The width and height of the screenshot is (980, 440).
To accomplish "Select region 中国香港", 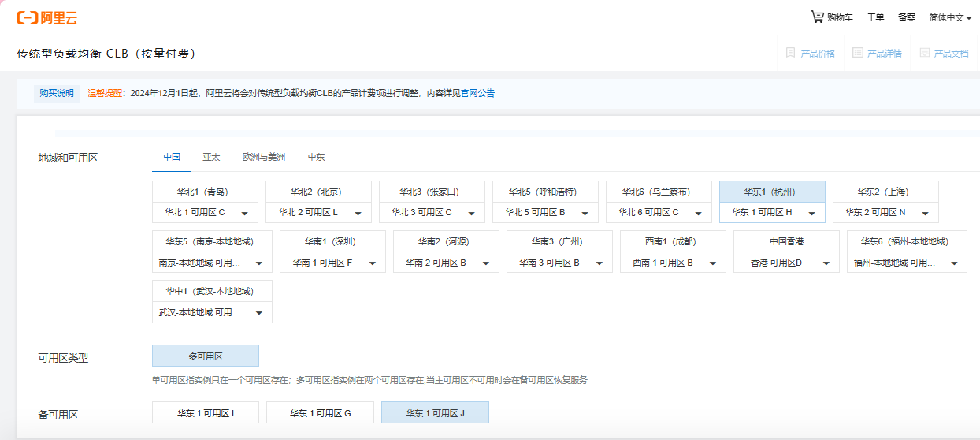I will pyautogui.click(x=787, y=241).
